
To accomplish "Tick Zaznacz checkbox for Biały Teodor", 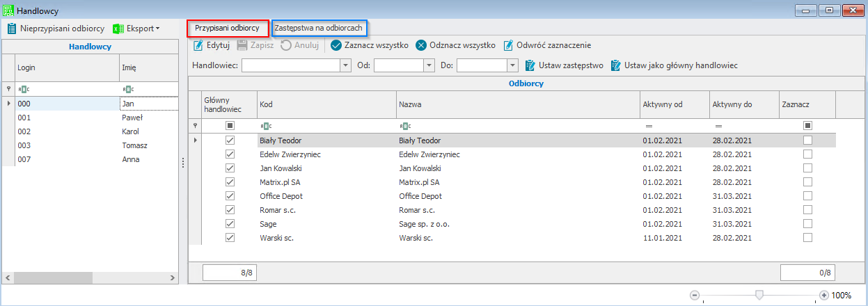I will (807, 140).
